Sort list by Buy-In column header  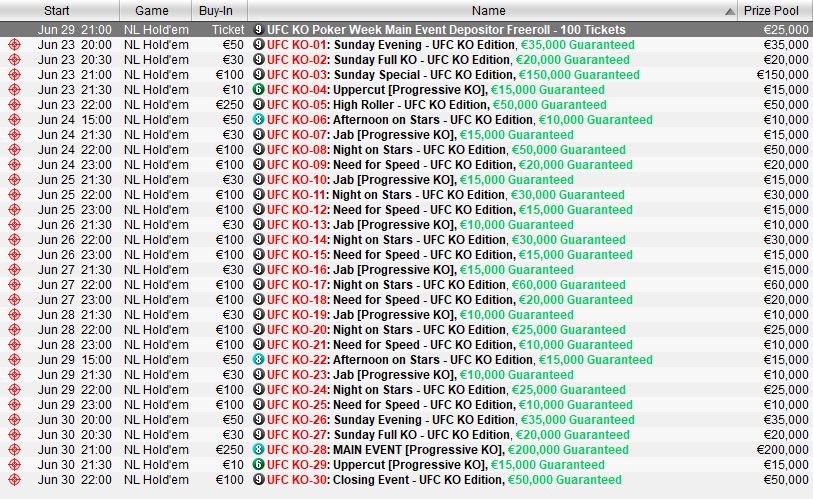click(219, 10)
